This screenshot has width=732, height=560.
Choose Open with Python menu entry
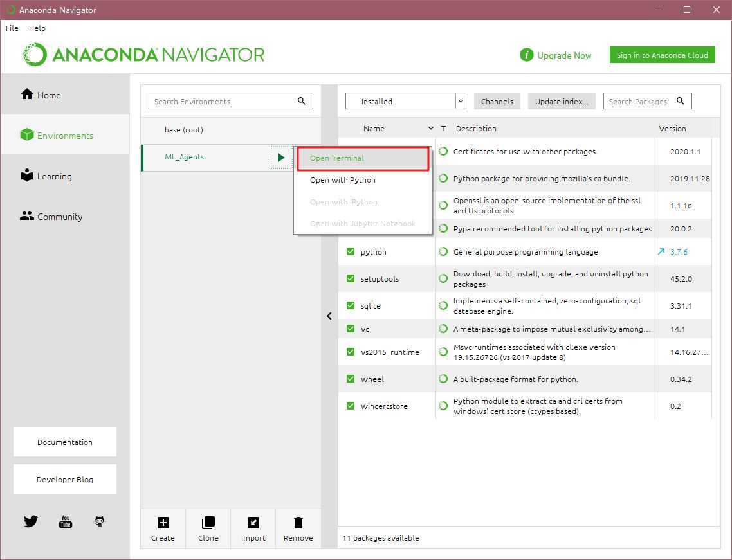click(363, 180)
